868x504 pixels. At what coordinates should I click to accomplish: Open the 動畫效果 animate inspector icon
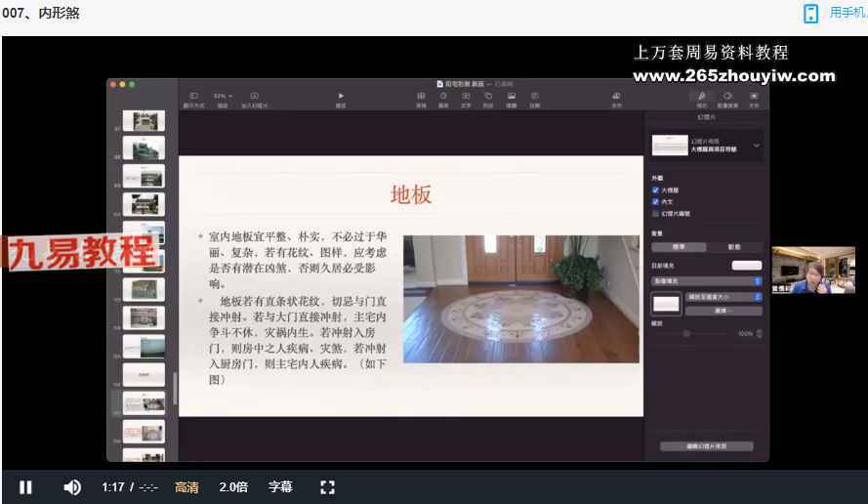[x=727, y=97]
